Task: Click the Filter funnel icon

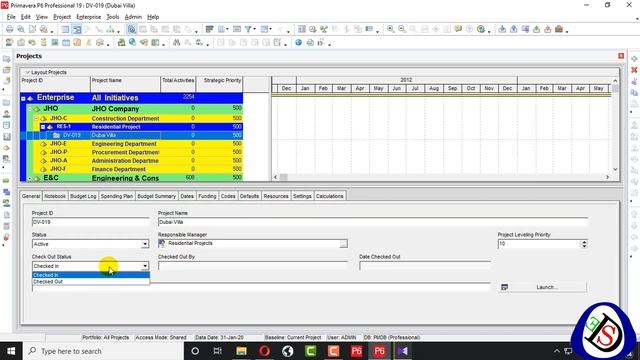Action: (248, 29)
